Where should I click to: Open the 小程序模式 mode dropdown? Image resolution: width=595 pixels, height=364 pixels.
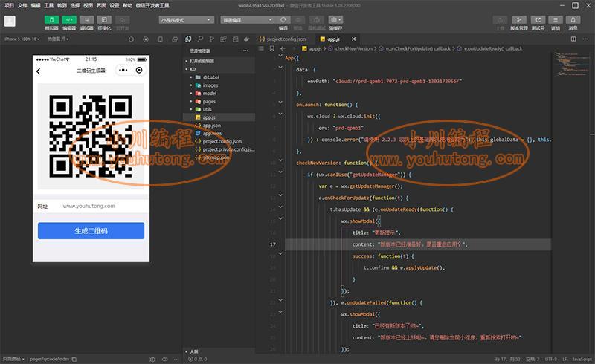pos(187,20)
